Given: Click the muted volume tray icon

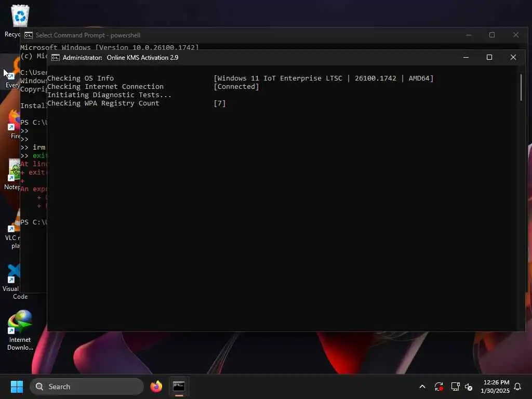Looking at the screenshot, I should [x=469, y=387].
